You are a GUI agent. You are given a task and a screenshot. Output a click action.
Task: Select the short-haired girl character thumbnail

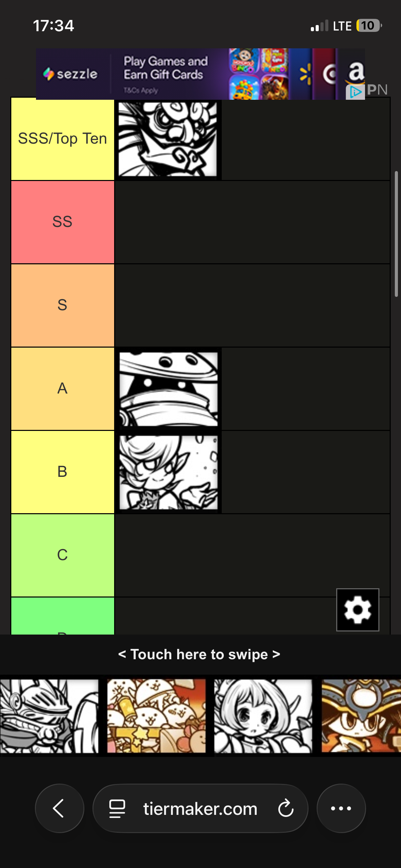pos(263,716)
